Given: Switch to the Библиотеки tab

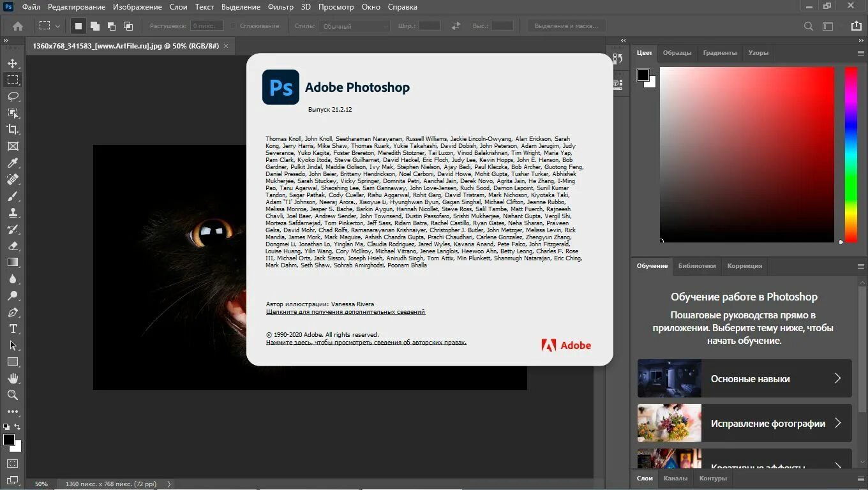Looking at the screenshot, I should (x=697, y=266).
